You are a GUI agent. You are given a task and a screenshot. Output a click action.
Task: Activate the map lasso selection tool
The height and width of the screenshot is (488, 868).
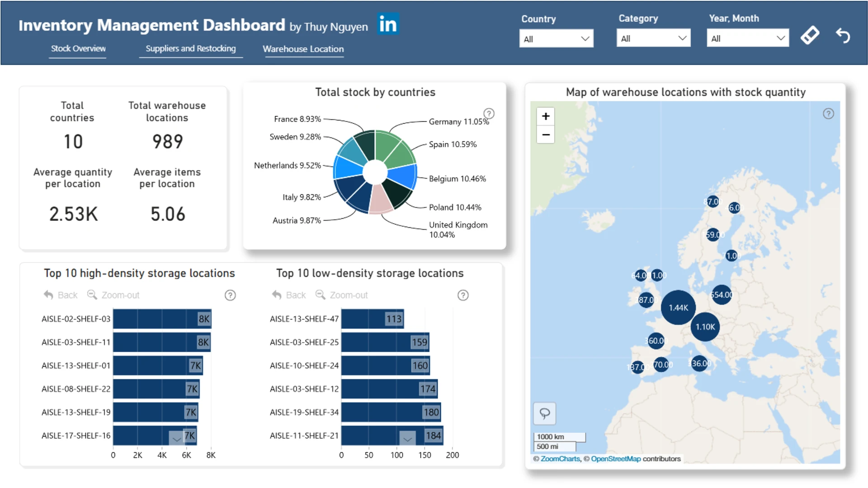tap(545, 413)
